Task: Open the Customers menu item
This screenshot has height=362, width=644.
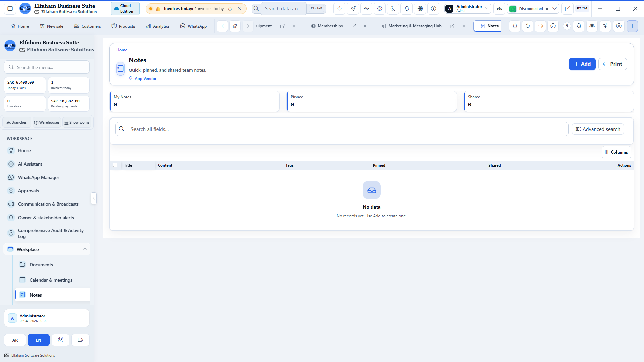Action: [x=88, y=26]
